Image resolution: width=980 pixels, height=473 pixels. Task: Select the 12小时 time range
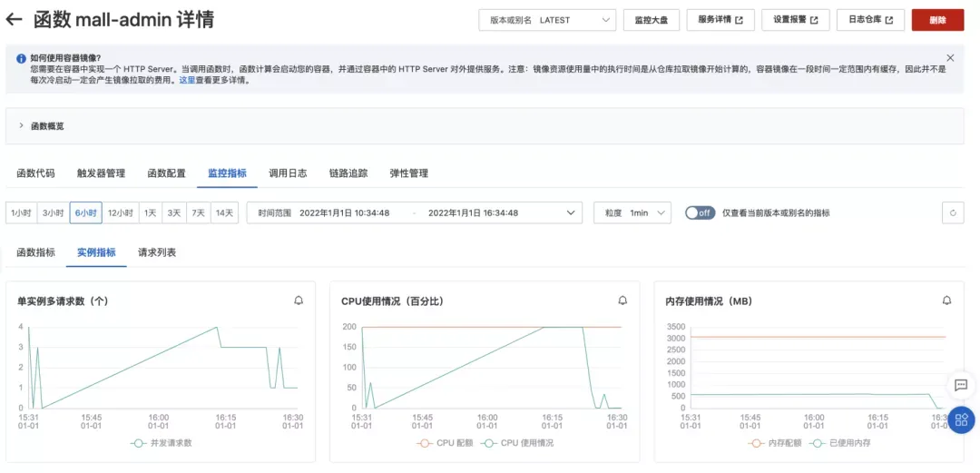click(121, 212)
